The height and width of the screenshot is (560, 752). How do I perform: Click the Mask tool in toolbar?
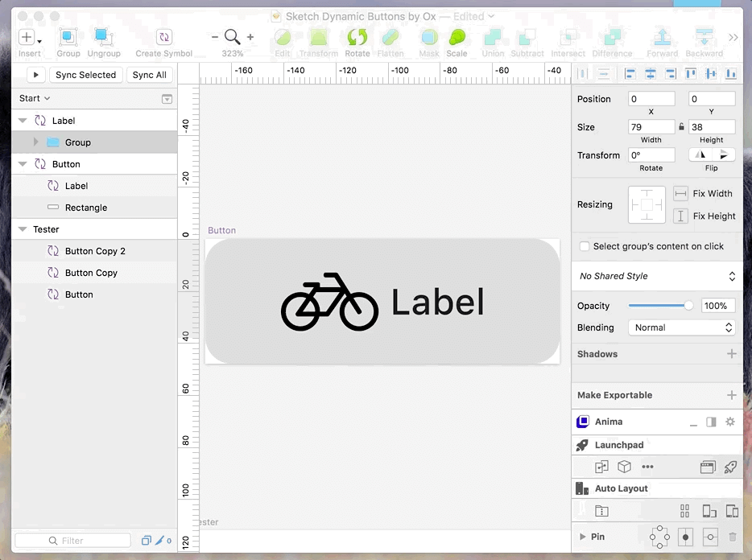[429, 37]
